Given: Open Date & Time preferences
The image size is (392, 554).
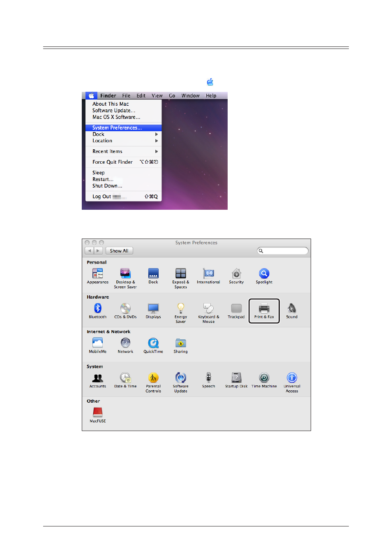Looking at the screenshot, I should tap(125, 380).
